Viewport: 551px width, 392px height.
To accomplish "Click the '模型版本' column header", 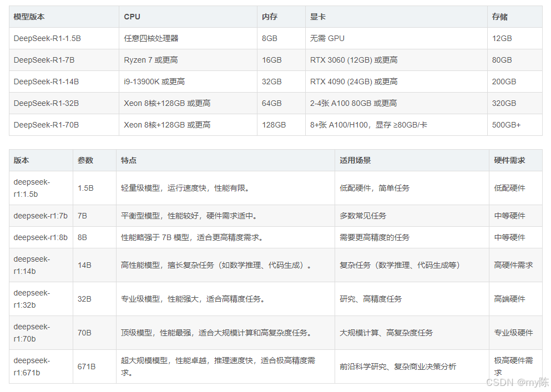I will click(x=64, y=17).
